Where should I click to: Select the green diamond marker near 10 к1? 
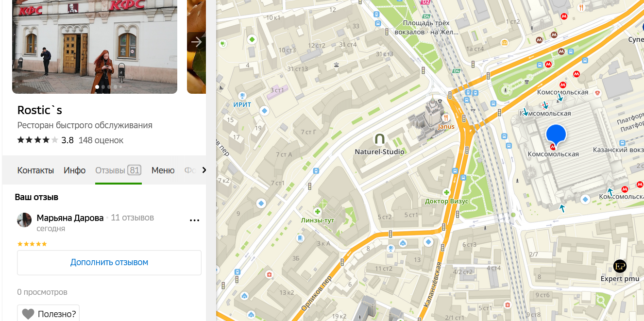click(x=252, y=39)
